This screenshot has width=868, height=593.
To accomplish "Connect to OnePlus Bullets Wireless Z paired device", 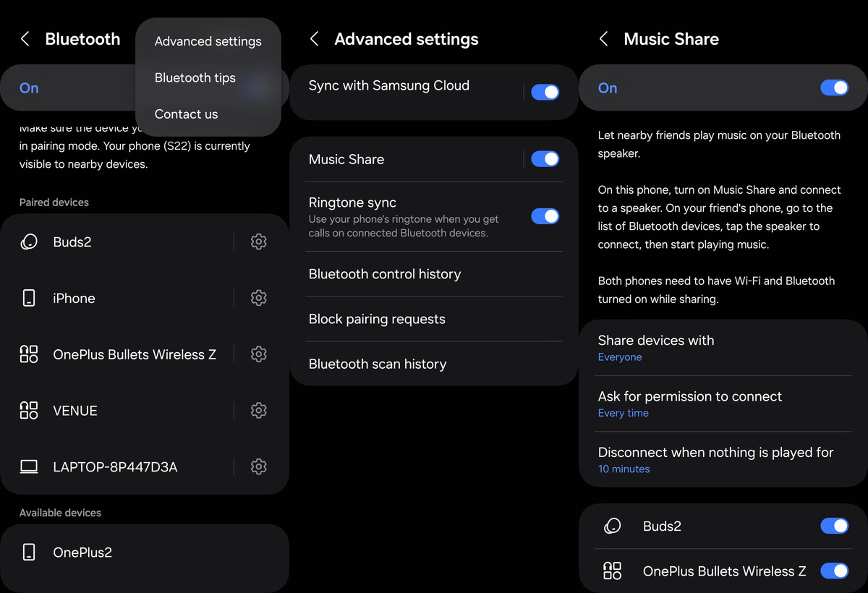I will (135, 354).
